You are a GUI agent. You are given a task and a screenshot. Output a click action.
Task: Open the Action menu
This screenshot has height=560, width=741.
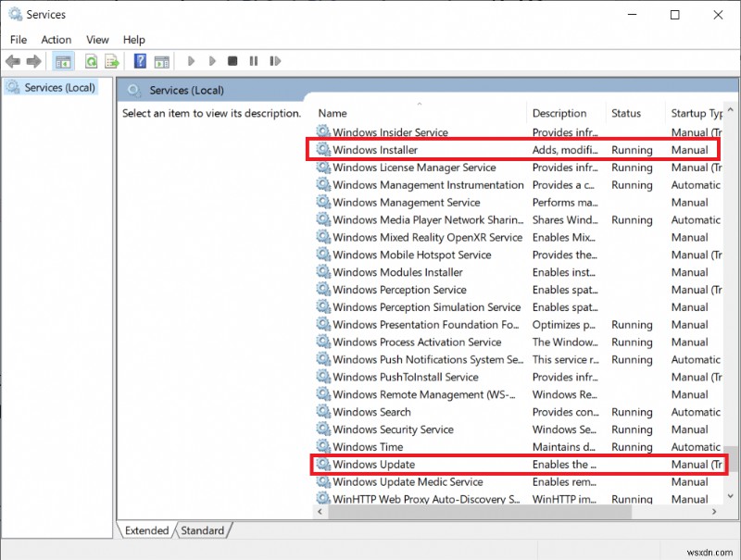click(56, 40)
